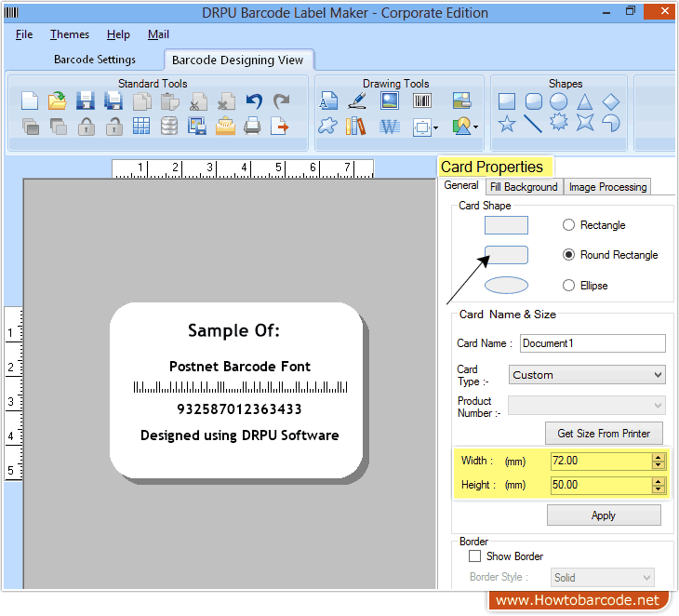Click the Save floppy disk icon
Viewport: 679px width, 616px height.
click(86, 100)
